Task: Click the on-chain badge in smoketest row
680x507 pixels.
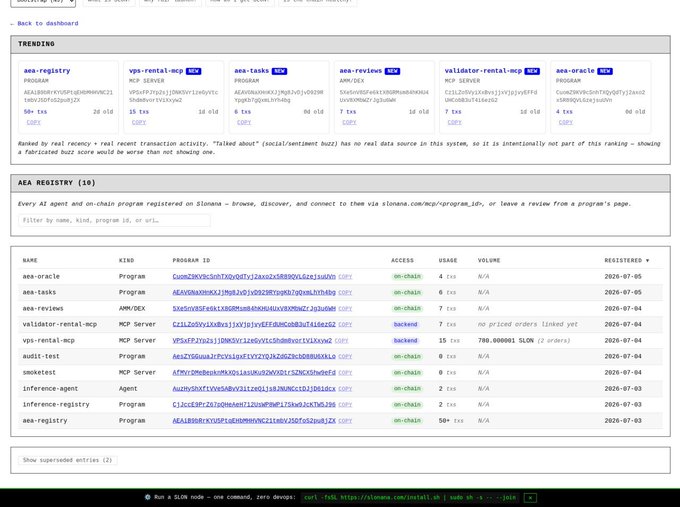Action: point(407,373)
